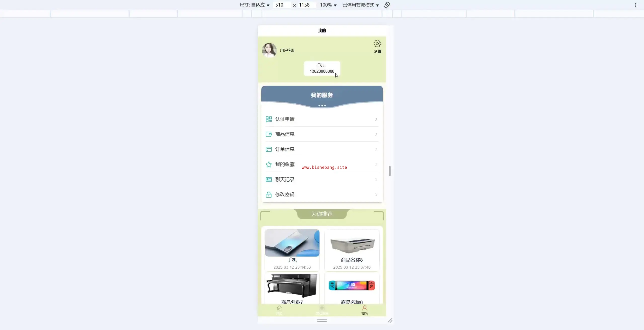Click the width input field 510
This screenshot has height=330, width=644.
[x=281, y=5]
